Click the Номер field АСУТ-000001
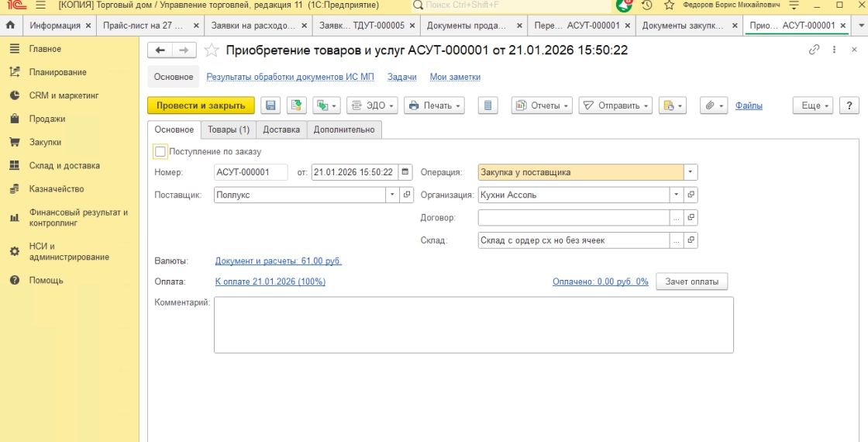This screenshot has height=442, width=868. [251, 171]
